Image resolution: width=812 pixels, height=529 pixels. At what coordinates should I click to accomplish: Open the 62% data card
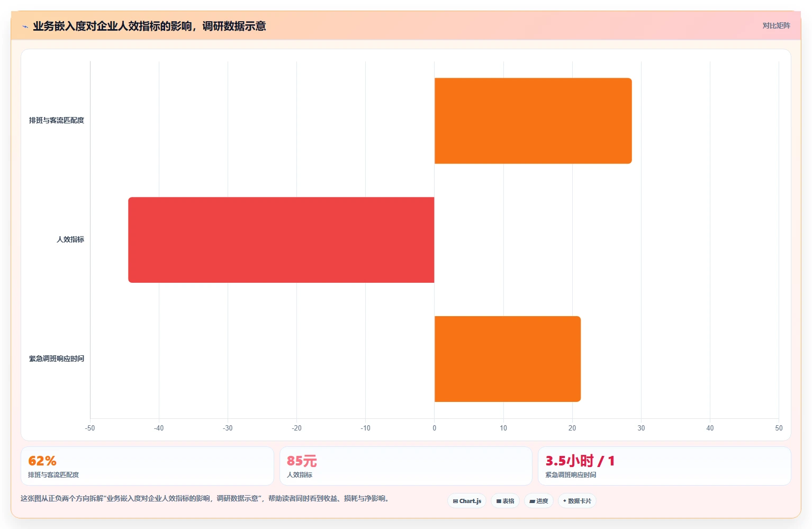(147, 466)
